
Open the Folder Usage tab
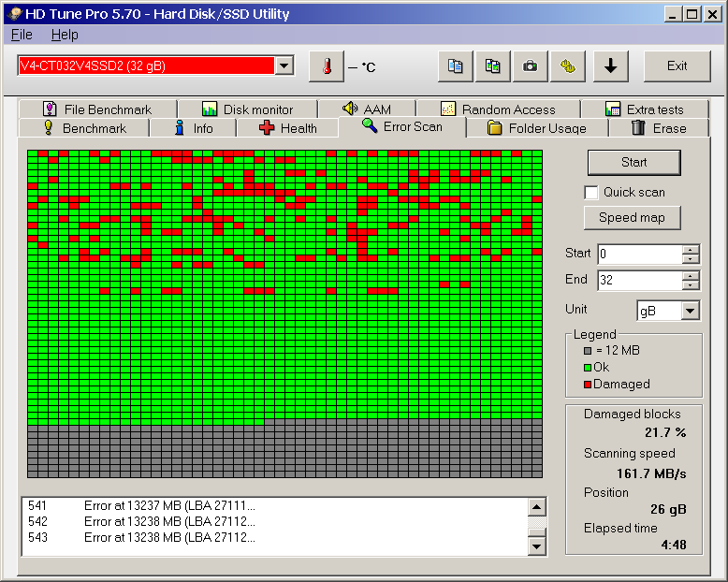pyautogui.click(x=536, y=128)
